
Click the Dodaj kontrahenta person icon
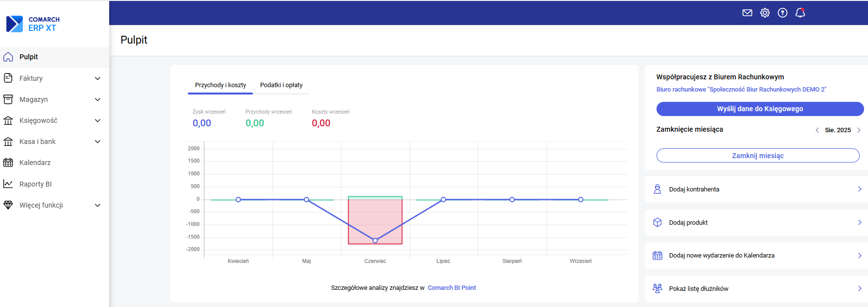[657, 189]
